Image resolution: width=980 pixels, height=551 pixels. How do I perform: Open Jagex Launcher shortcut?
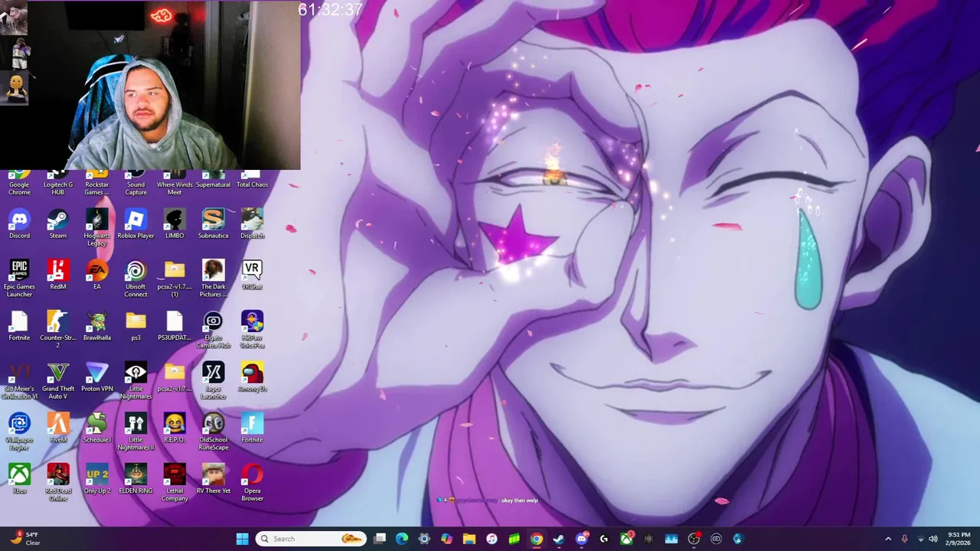tap(214, 381)
